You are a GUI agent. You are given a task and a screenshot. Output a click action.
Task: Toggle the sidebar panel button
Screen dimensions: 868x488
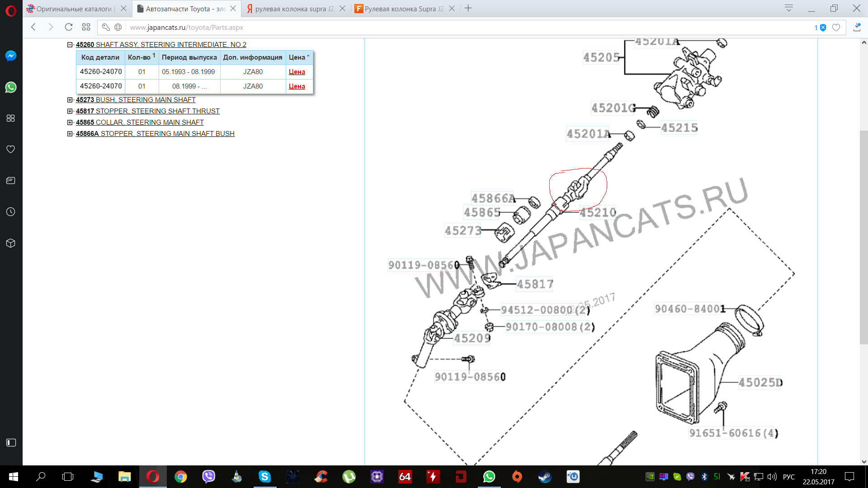click(11, 442)
